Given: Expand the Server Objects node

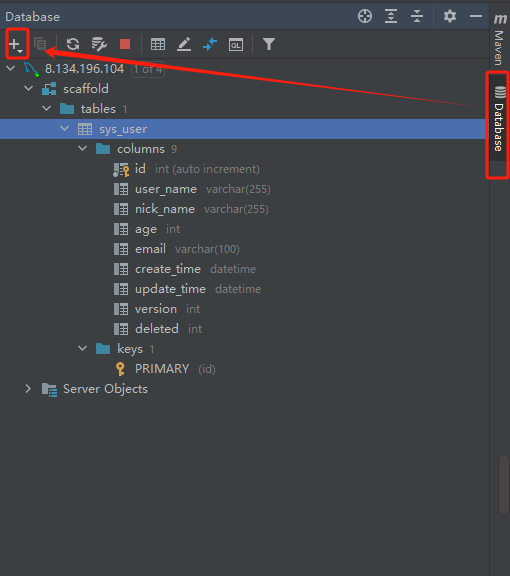Looking at the screenshot, I should click(x=28, y=389).
